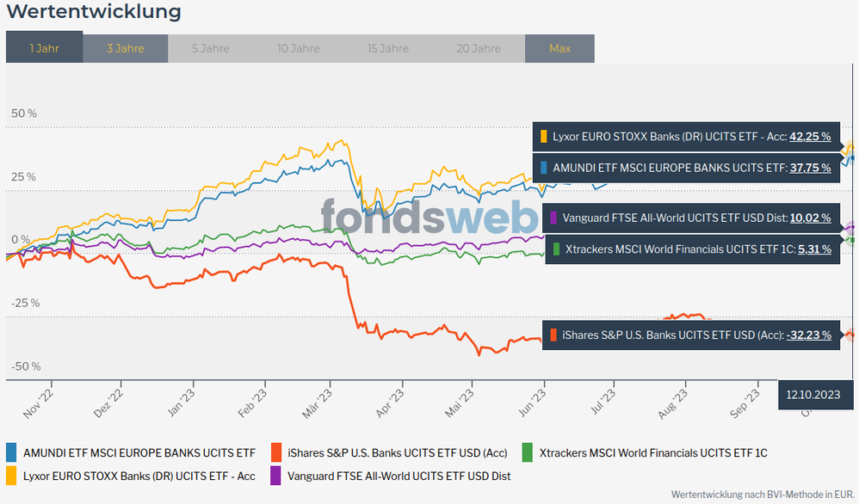This screenshot has width=859, height=504.
Task: Select the 1 Jahr time range tab
Action: (45, 47)
